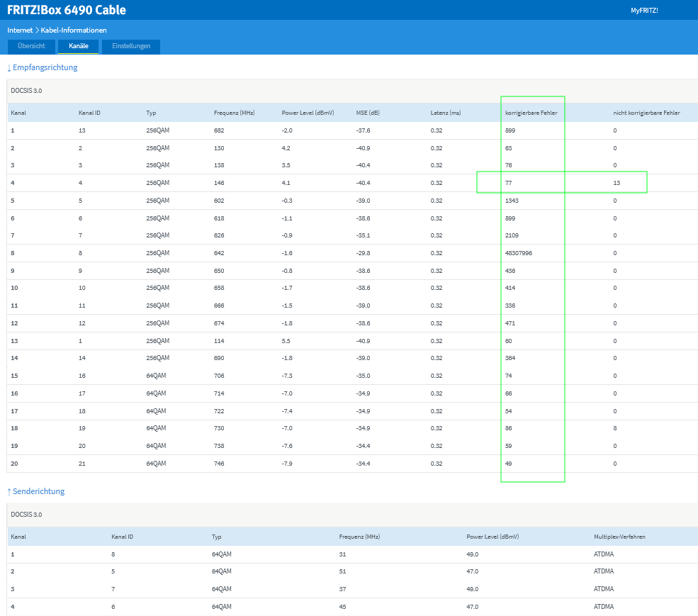Click the Multiplex-Verfahren column header
This screenshot has width=698, height=616.
pos(619,537)
